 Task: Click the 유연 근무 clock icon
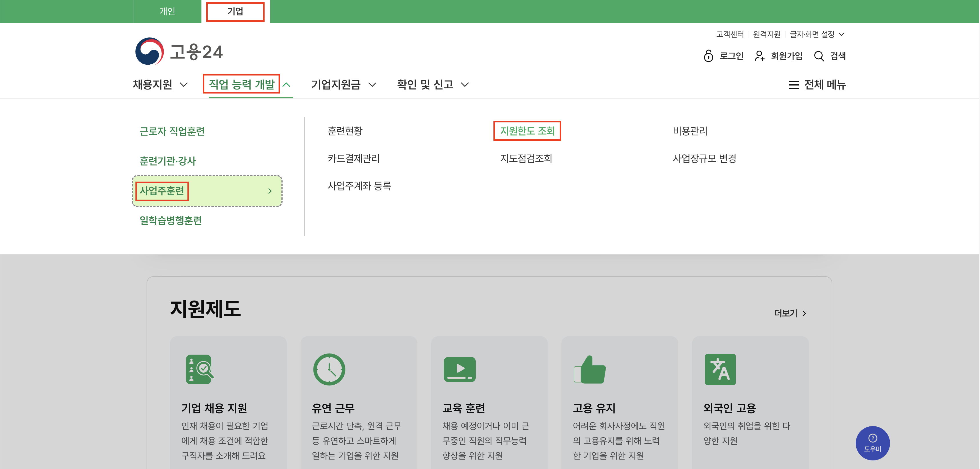[x=329, y=369]
